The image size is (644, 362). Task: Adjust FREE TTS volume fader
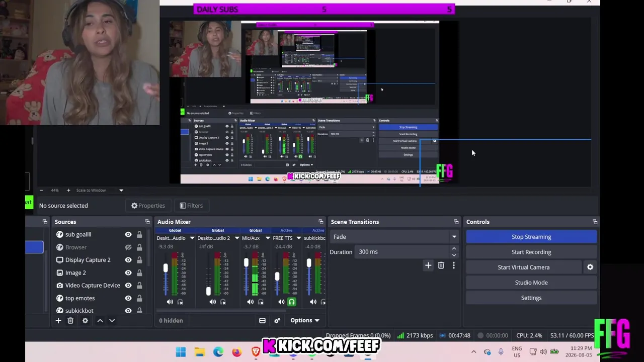tap(277, 277)
